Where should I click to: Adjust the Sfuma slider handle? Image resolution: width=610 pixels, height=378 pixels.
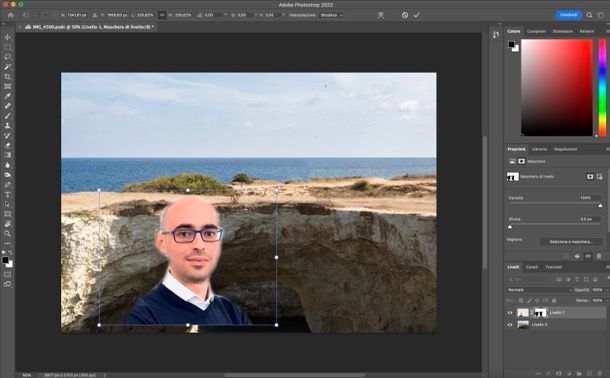(x=510, y=227)
